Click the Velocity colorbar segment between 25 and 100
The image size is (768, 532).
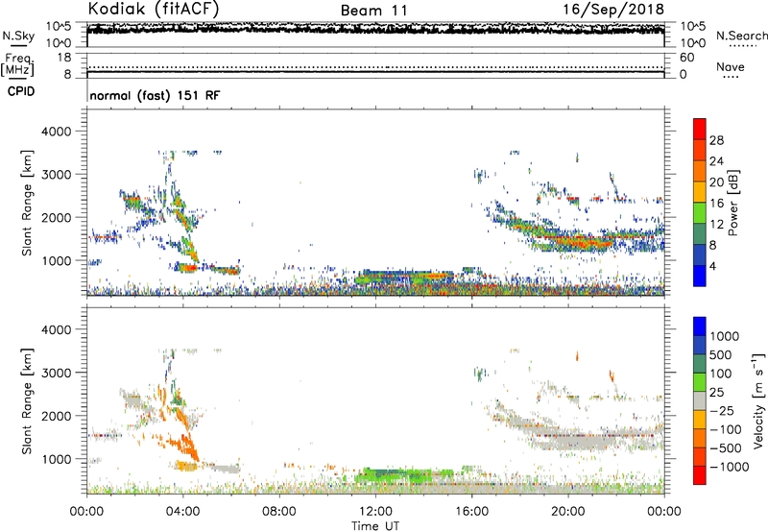(700, 382)
